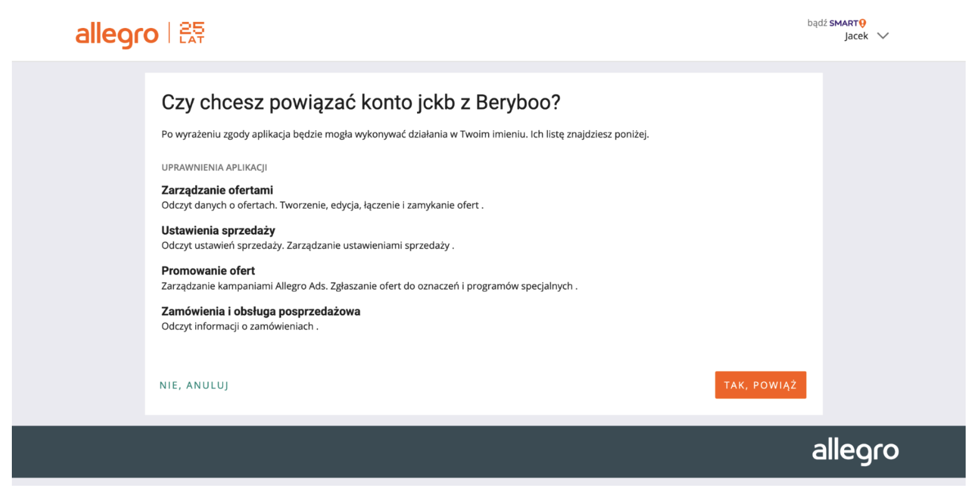The image size is (980, 497).
Task: Click the page title about linking Beryboo
Action: coord(360,102)
